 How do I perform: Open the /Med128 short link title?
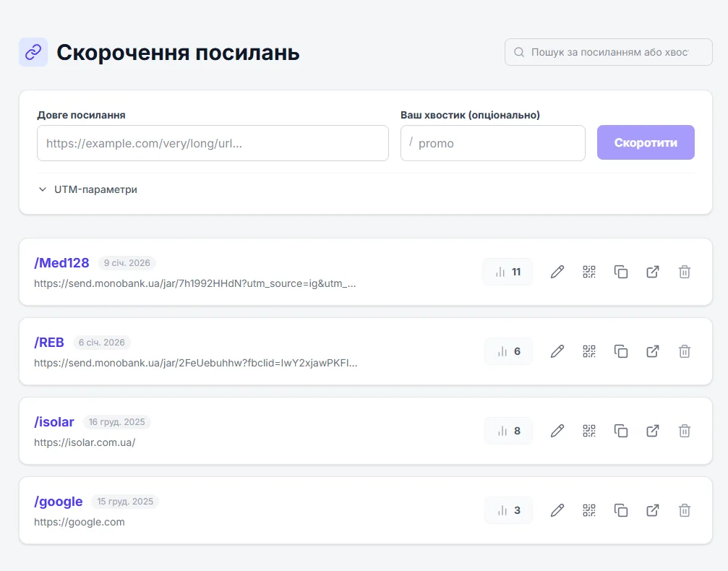click(x=61, y=263)
